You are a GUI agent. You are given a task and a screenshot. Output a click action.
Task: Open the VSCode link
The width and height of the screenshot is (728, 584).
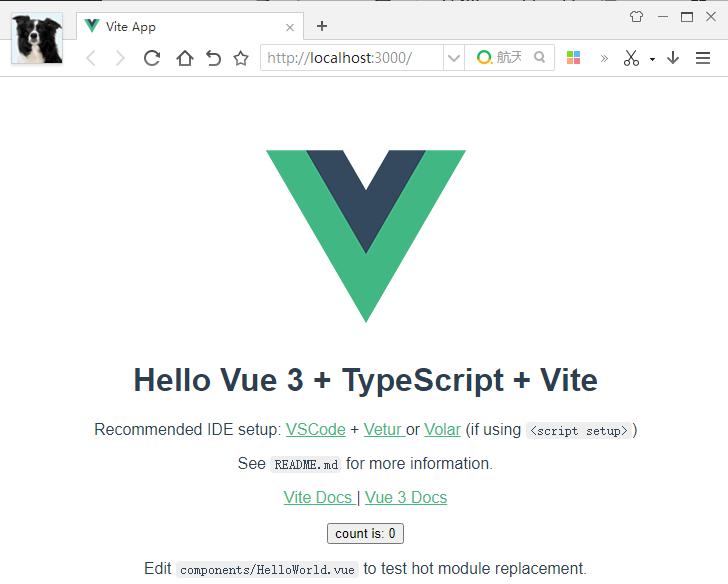pos(316,430)
